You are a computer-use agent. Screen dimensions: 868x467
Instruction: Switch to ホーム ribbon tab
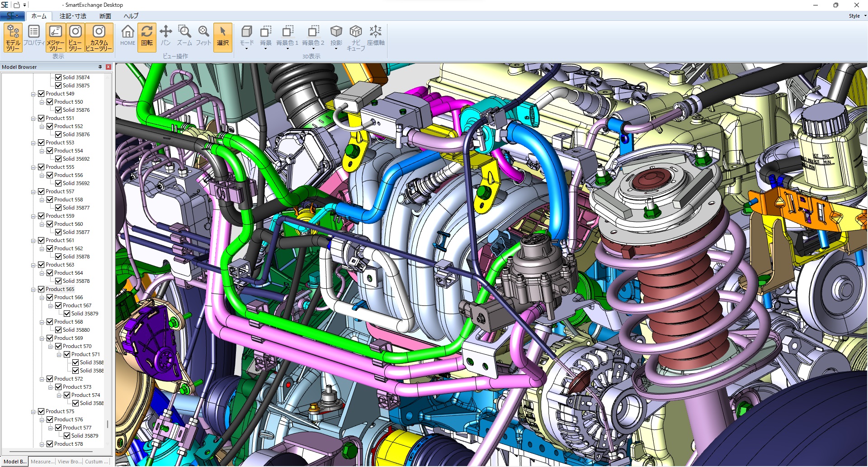tap(39, 16)
